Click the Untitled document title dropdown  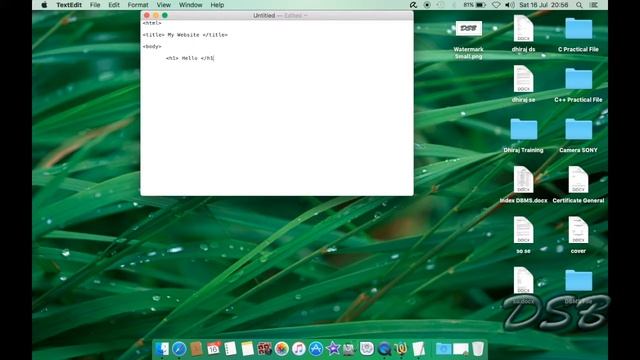tap(280, 16)
